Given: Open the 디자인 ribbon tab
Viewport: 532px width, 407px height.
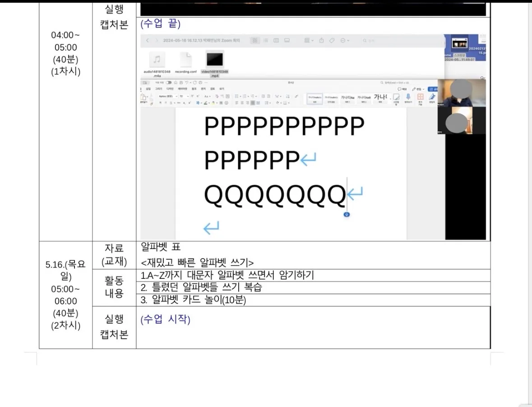Looking at the screenshot, I should point(170,89).
